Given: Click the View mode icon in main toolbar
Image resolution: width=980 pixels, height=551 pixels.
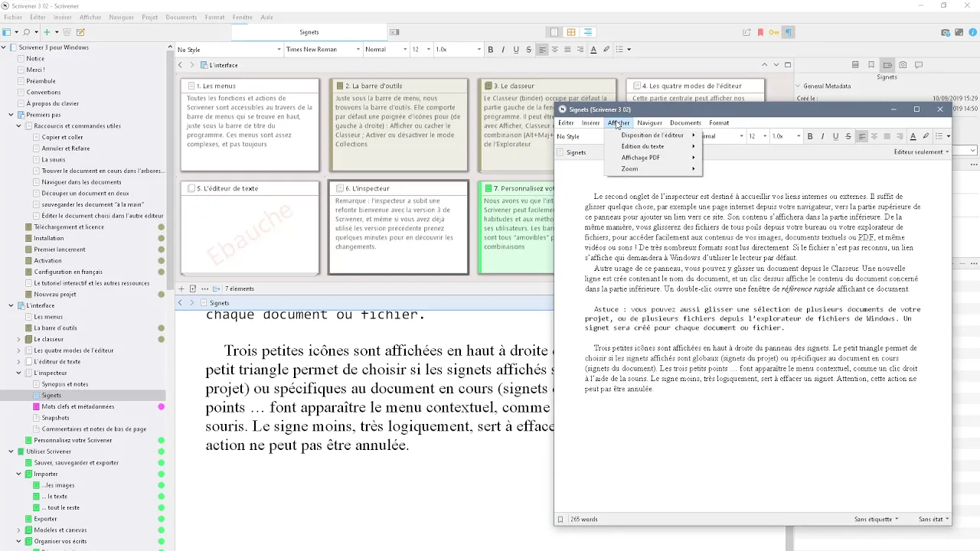Looking at the screenshot, I should click(x=7, y=32).
